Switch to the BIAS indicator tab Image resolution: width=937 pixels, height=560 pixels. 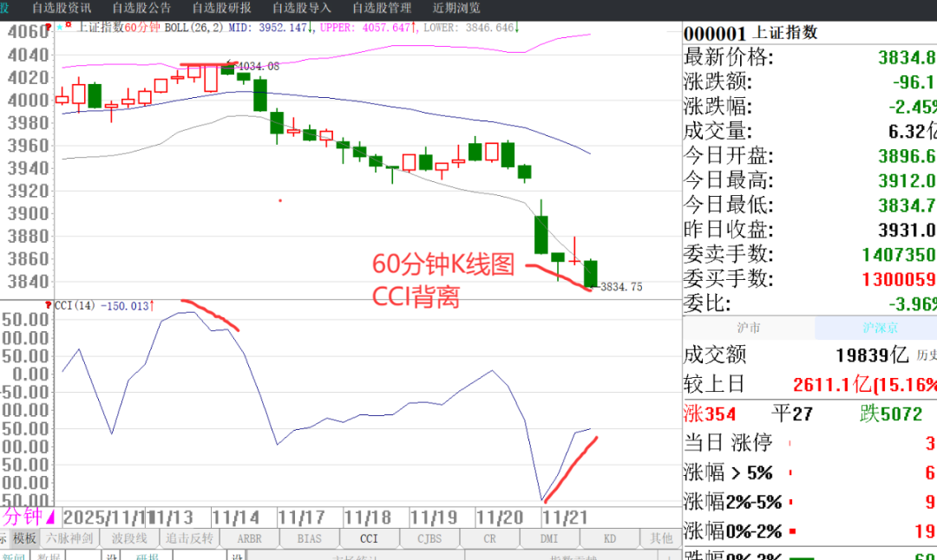click(310, 538)
